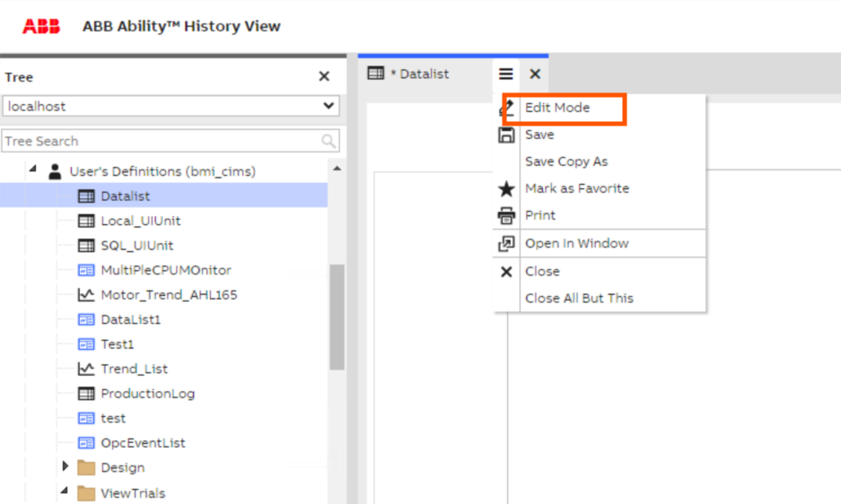
Task: Click the ProductionLog table icon
Action: click(86, 394)
